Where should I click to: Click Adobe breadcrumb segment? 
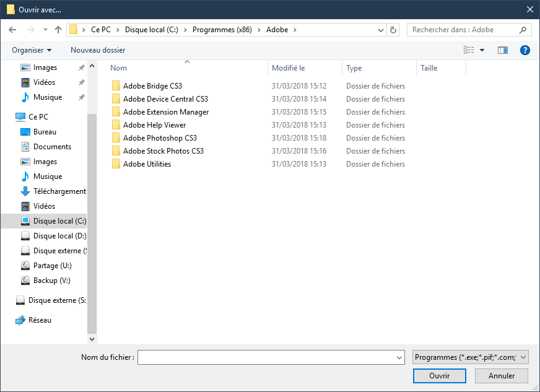coord(277,30)
